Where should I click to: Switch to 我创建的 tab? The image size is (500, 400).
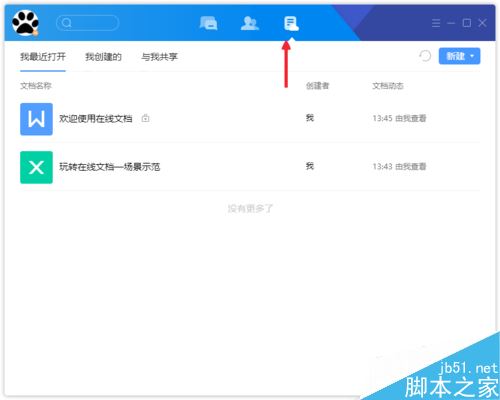[103, 57]
